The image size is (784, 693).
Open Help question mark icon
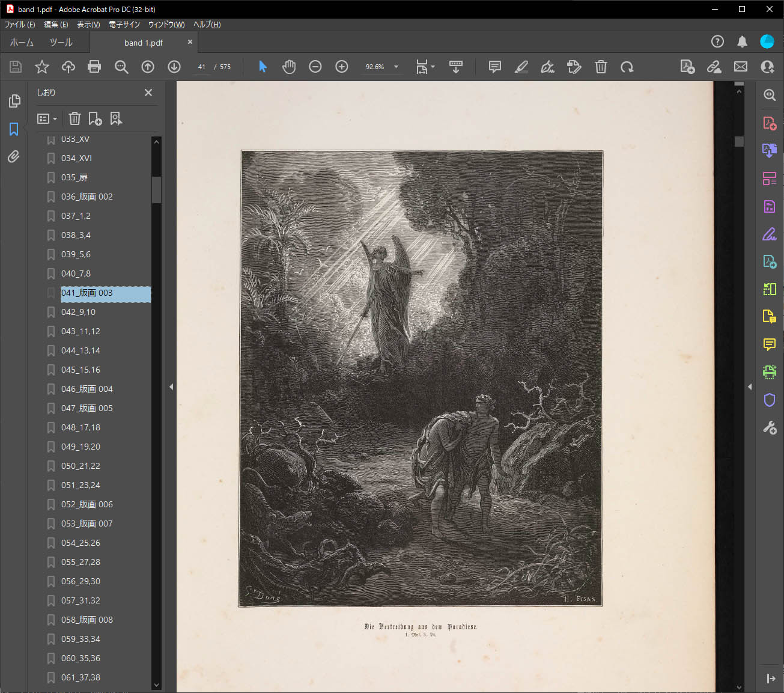tap(717, 41)
